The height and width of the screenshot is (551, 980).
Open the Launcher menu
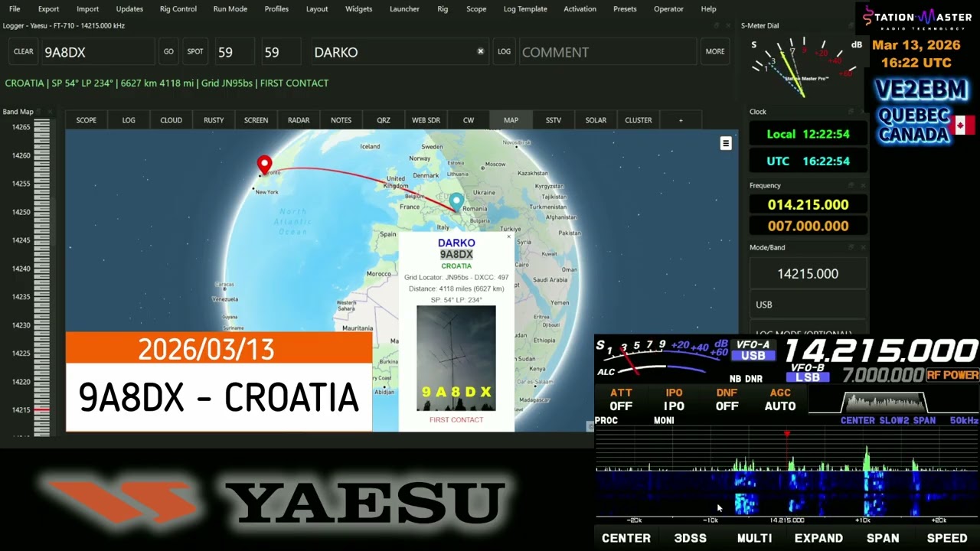(404, 9)
